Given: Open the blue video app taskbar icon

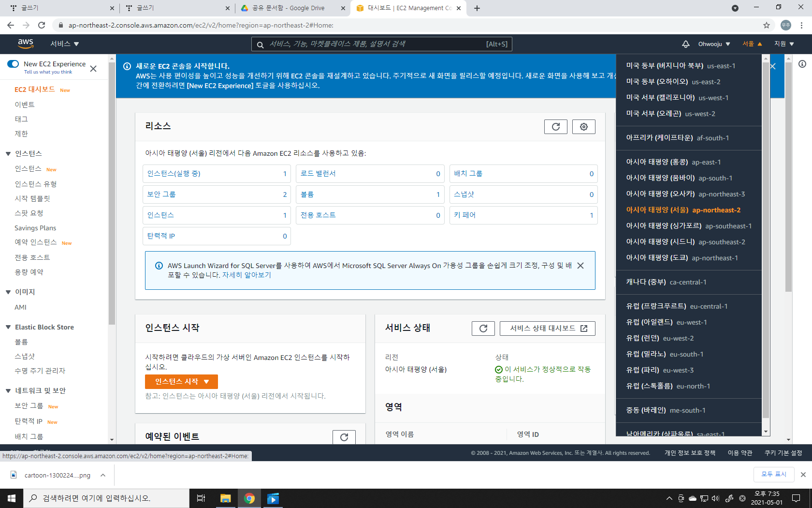Looking at the screenshot, I should [273, 498].
